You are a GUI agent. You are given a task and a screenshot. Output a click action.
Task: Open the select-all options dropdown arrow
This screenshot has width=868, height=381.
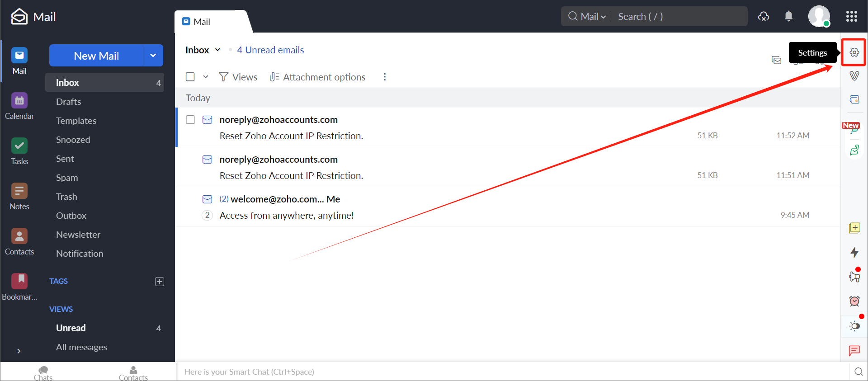coord(206,77)
